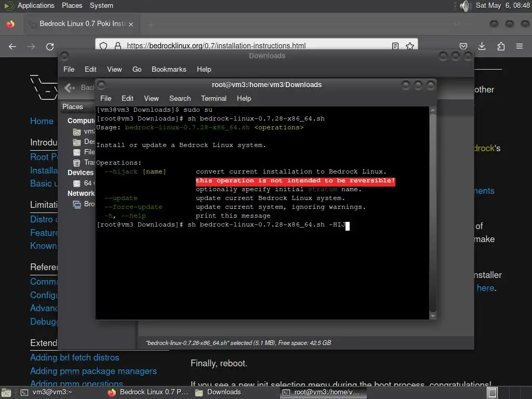Image resolution: width=532 pixels, height=399 pixels.
Task: Switch to root@vm3 terminal taskbar button
Action: (323, 392)
